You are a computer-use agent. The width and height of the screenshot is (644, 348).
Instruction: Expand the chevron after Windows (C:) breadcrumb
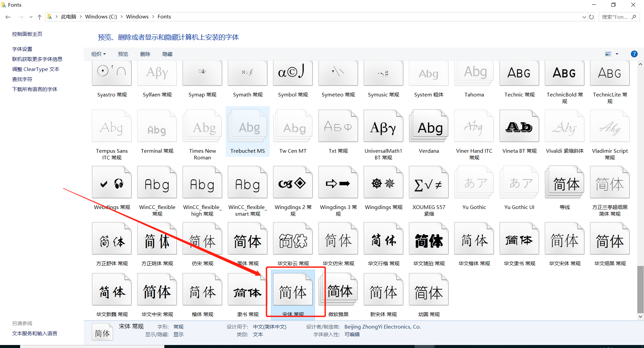121,17
